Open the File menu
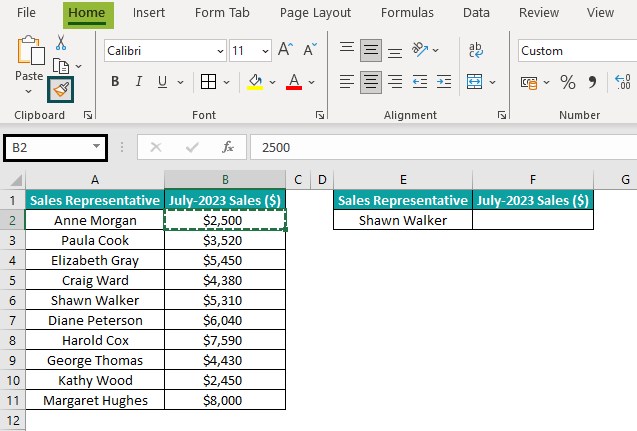 26,13
